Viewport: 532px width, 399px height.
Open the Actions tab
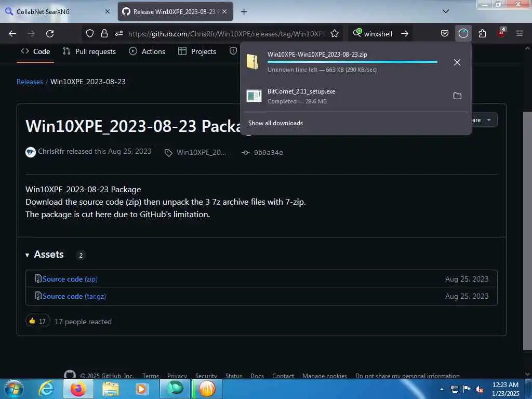pos(147,51)
